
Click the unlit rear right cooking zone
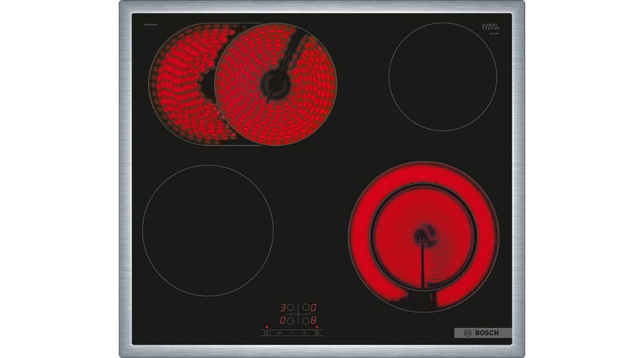(442, 77)
